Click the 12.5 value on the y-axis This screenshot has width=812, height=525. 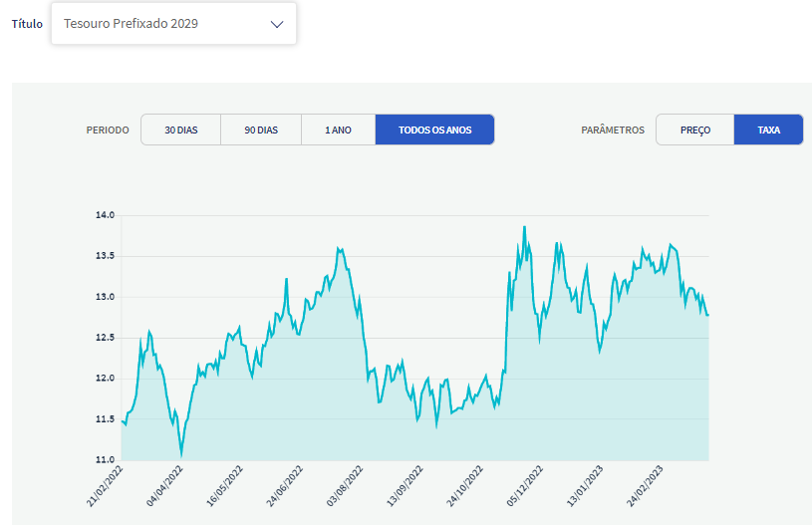tap(105, 338)
